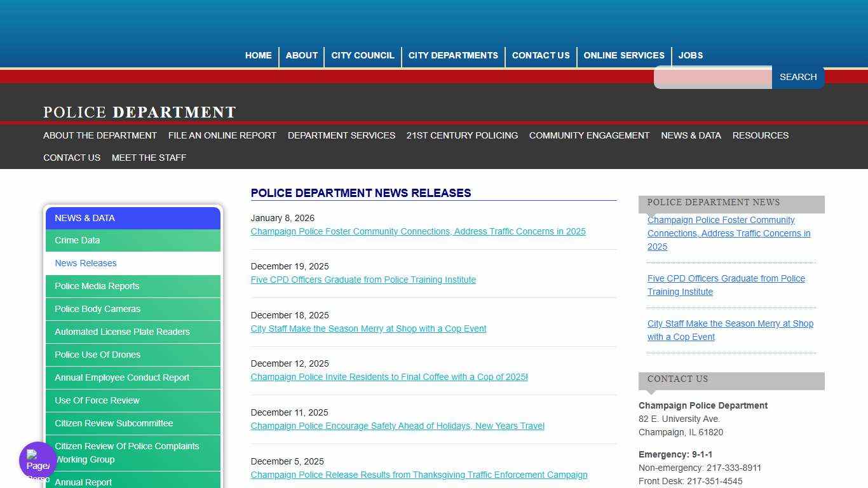Select Police Body Cameras sidebar item
The width and height of the screenshot is (868, 488).
[x=97, y=309]
